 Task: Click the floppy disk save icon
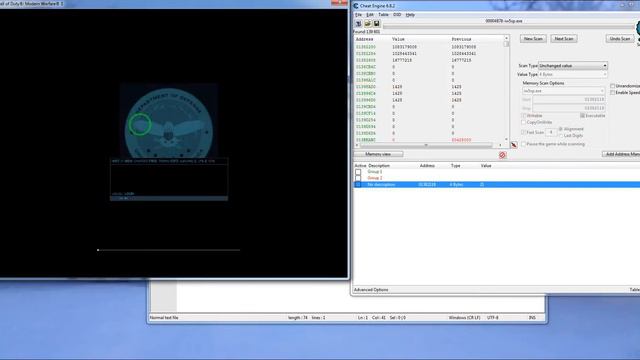point(376,24)
